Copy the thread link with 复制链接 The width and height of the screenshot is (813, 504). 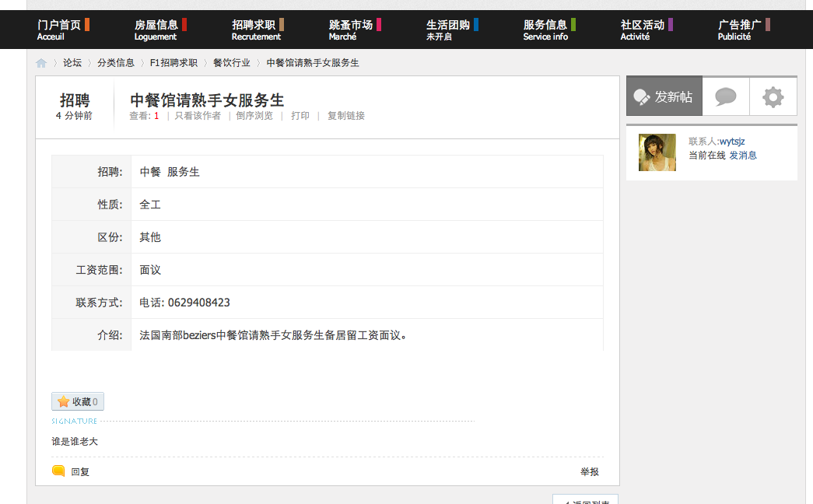pos(346,114)
